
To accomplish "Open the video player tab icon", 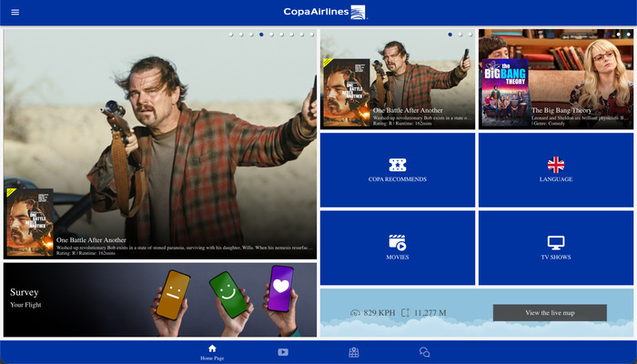I will click(283, 352).
